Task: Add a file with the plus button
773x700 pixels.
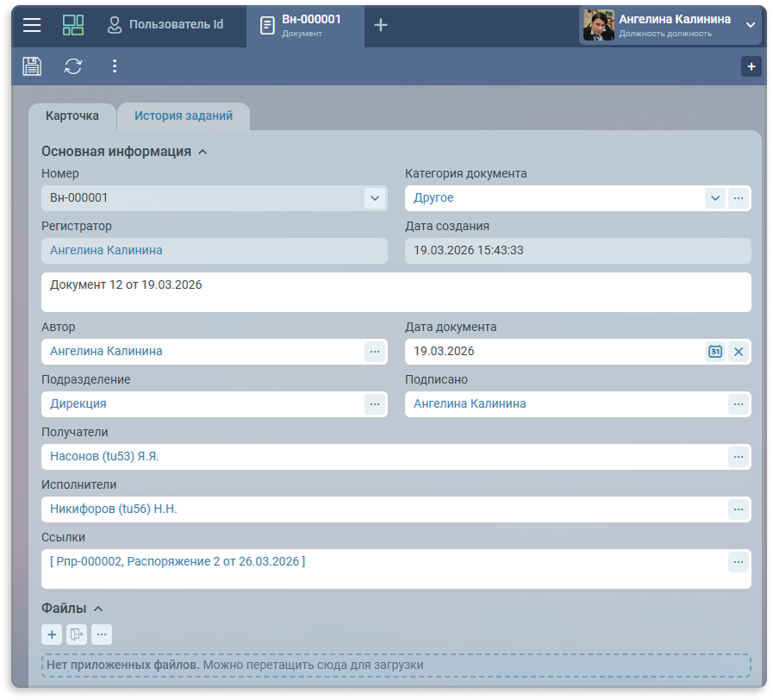Action: pos(52,635)
